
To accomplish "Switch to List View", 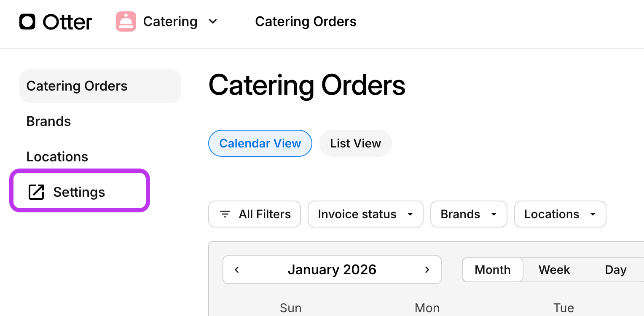I will pyautogui.click(x=355, y=143).
